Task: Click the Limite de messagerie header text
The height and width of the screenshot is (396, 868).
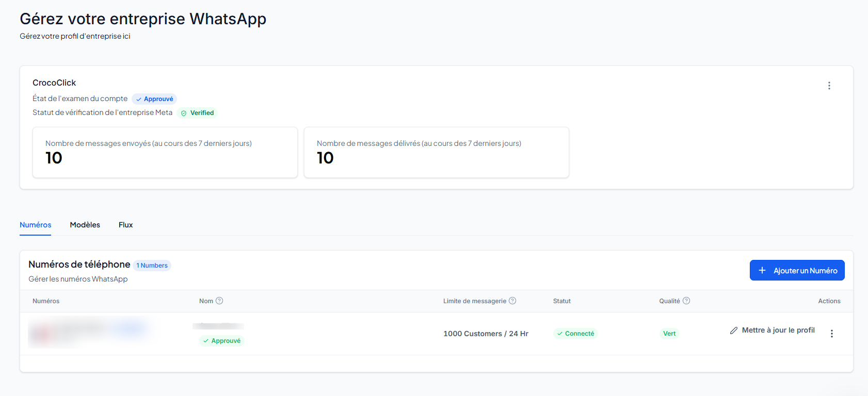Action: [x=475, y=301]
